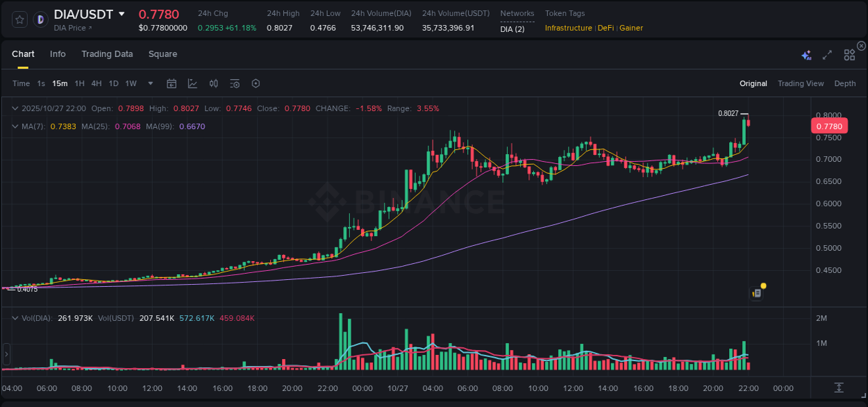Switch to the Trading Data tab
The height and width of the screenshot is (407, 868).
click(107, 53)
